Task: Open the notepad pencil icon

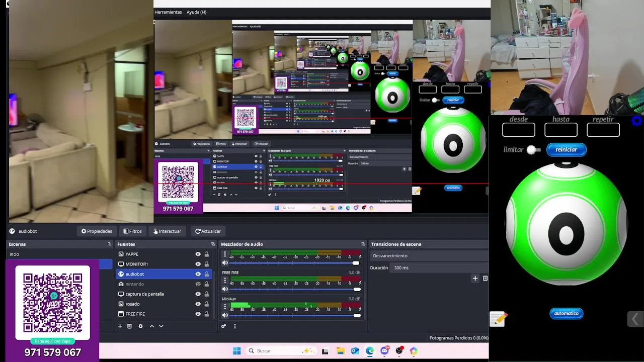Action: [x=498, y=319]
